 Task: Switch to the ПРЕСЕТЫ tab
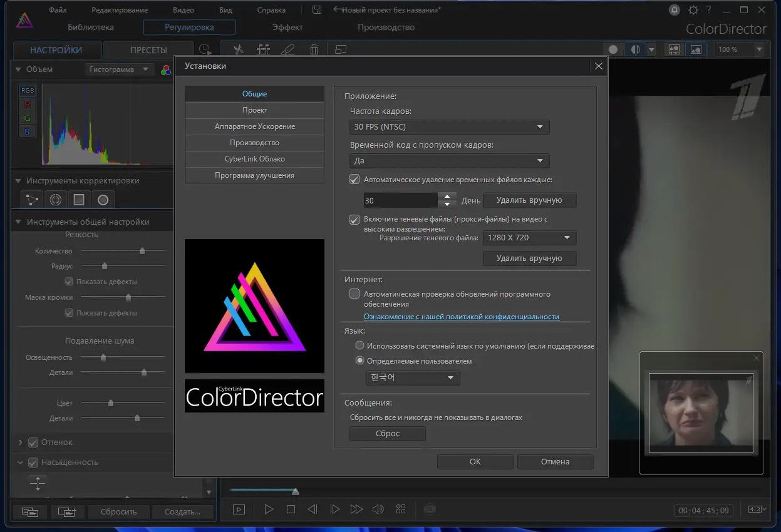point(148,50)
